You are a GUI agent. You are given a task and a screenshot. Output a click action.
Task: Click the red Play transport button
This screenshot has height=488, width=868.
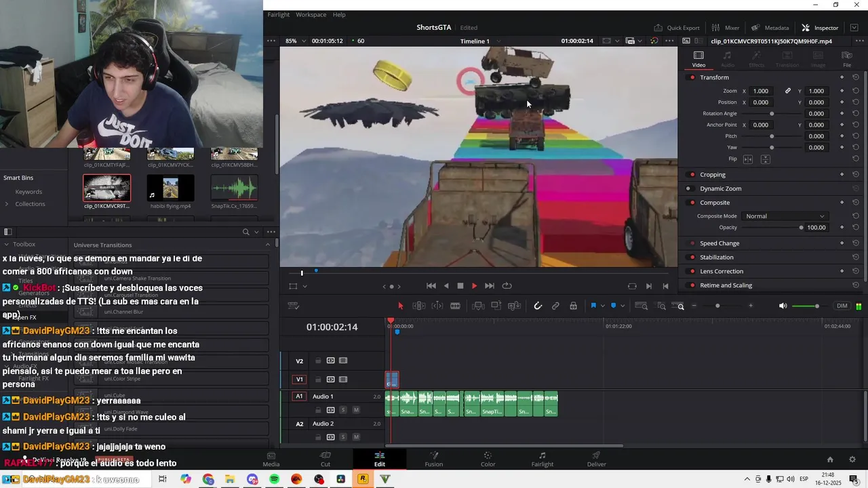(x=474, y=286)
